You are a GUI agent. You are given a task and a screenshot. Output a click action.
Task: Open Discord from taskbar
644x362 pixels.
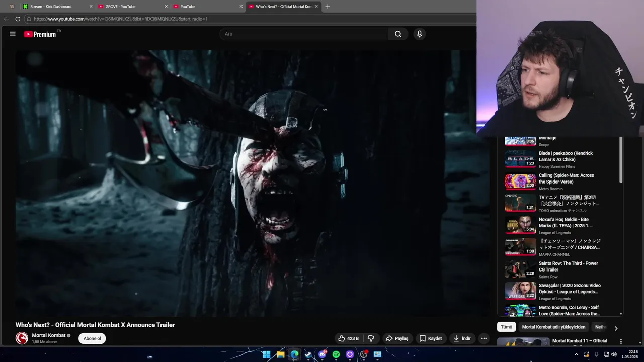click(323, 354)
